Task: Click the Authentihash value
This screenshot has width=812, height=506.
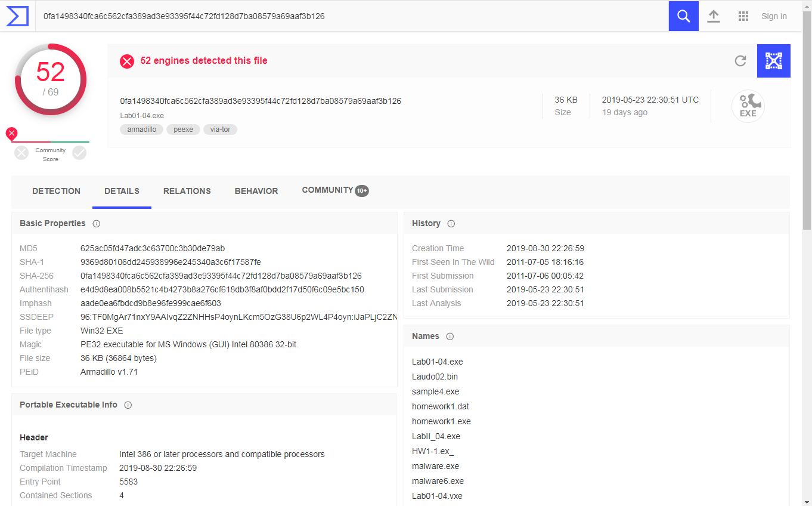Action: [222, 289]
